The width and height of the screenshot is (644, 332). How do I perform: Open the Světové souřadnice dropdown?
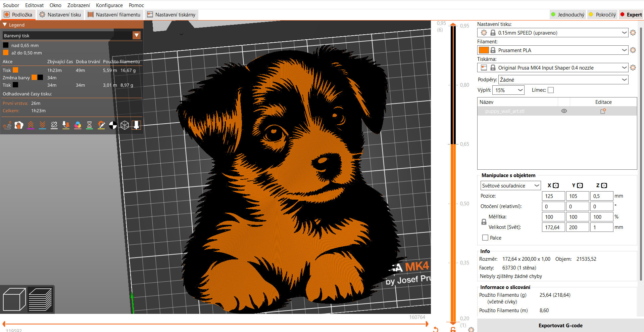click(x=510, y=185)
